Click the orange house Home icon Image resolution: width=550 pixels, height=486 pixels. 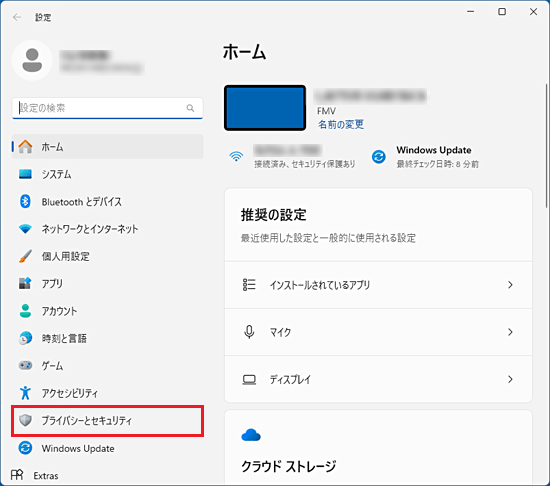point(25,147)
